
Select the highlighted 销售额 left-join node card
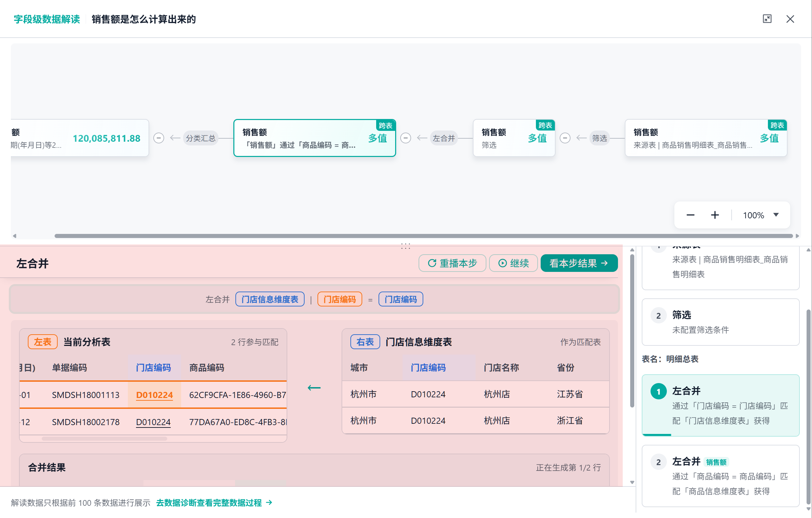(315, 138)
